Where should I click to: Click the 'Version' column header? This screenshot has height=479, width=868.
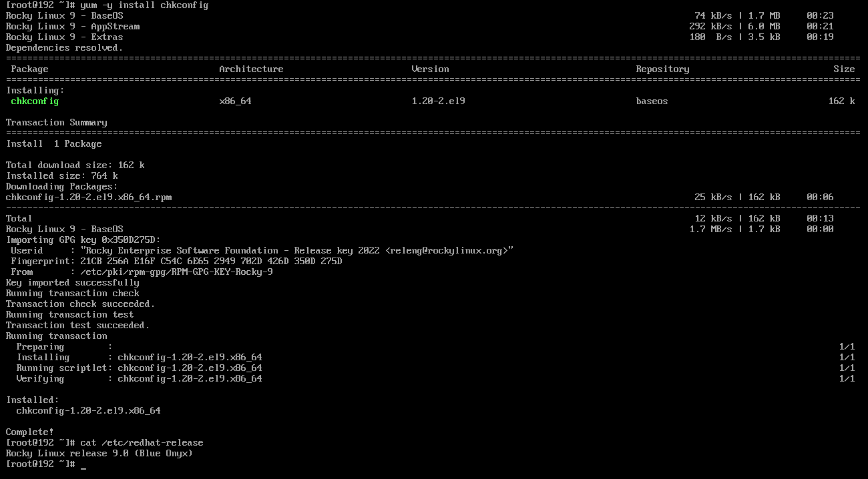(430, 69)
